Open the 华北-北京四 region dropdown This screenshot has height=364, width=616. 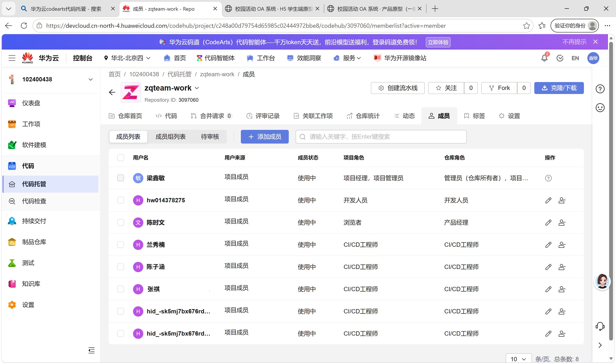(x=127, y=58)
